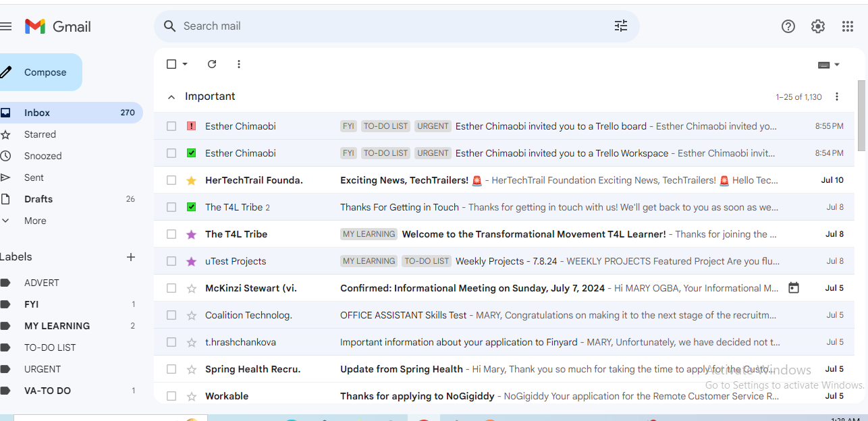Screen dimensions: 868x421
Task: Click the Gmail logo
Action: (58, 26)
